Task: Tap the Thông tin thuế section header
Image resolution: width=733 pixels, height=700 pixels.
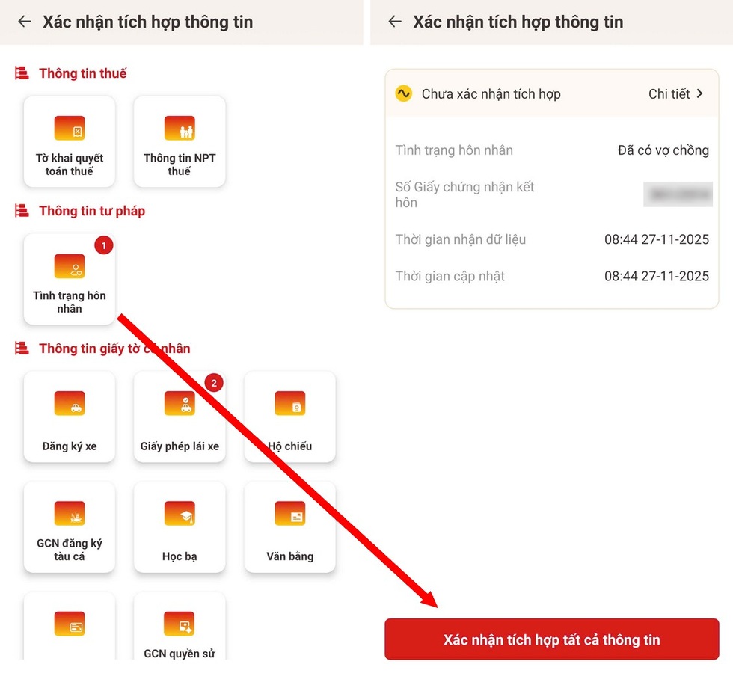Action: tap(82, 73)
